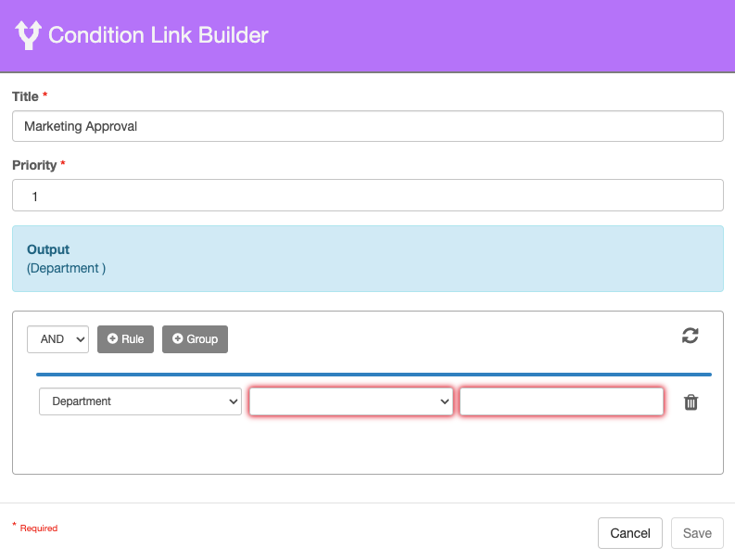Image resolution: width=735 pixels, height=560 pixels.
Task: Click the red Required footnote text
Action: pyautogui.click(x=38, y=528)
